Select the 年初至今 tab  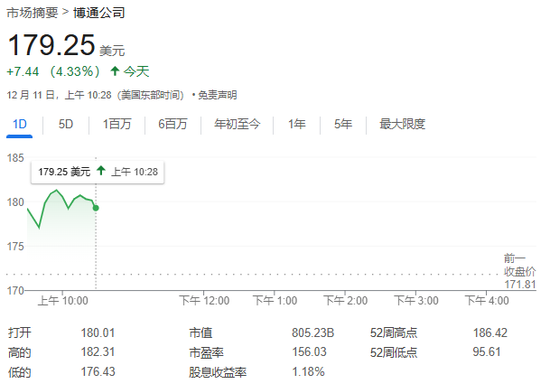[237, 124]
